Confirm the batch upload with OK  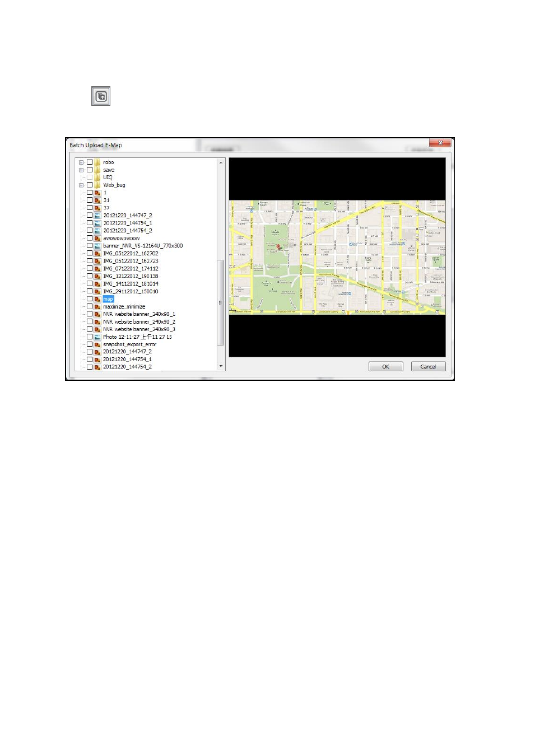[x=385, y=366]
